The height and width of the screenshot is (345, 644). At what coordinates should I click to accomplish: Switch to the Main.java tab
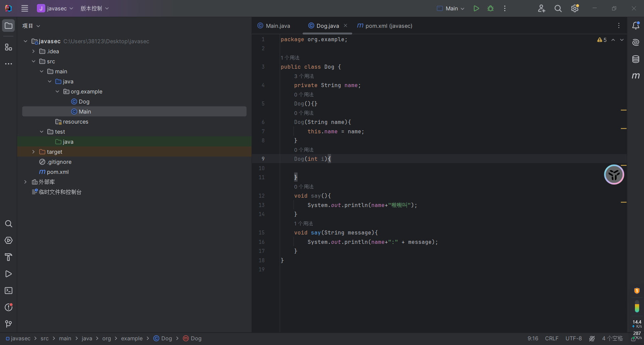pos(277,26)
